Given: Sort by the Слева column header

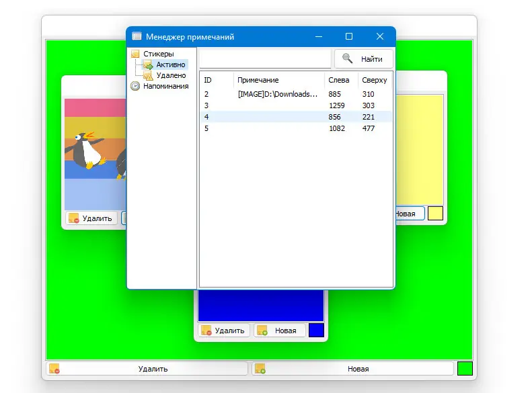Looking at the screenshot, I should [341, 80].
